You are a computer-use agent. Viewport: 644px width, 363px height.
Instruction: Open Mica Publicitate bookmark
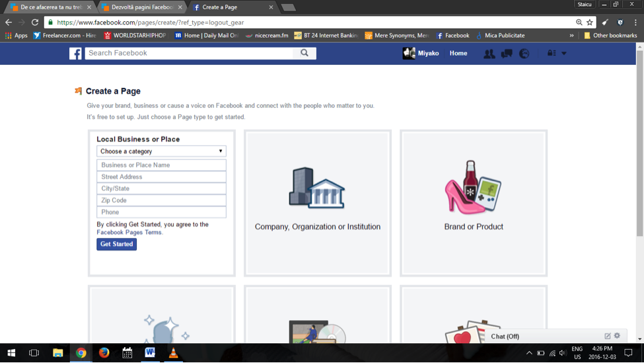click(500, 35)
